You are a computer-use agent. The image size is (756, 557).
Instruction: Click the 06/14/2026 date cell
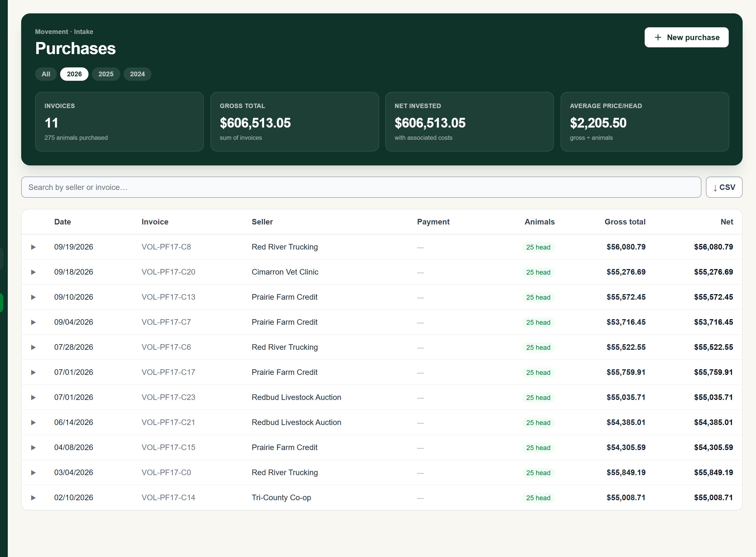(x=74, y=422)
